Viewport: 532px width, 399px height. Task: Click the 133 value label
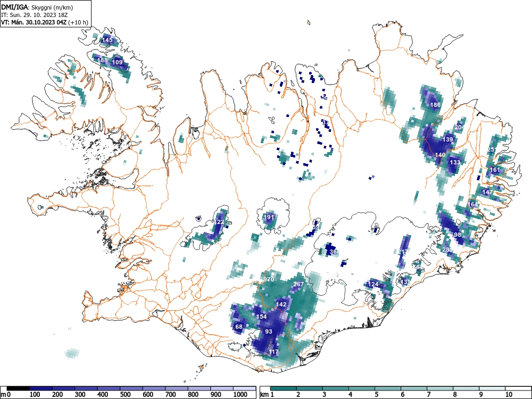pyautogui.click(x=455, y=162)
